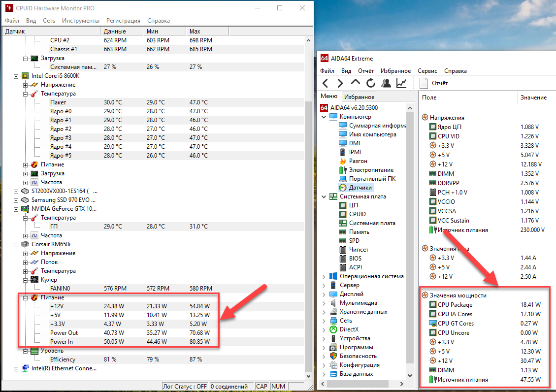
Task: Select CPUID item in AIDA64 tree
Action: coord(353,214)
